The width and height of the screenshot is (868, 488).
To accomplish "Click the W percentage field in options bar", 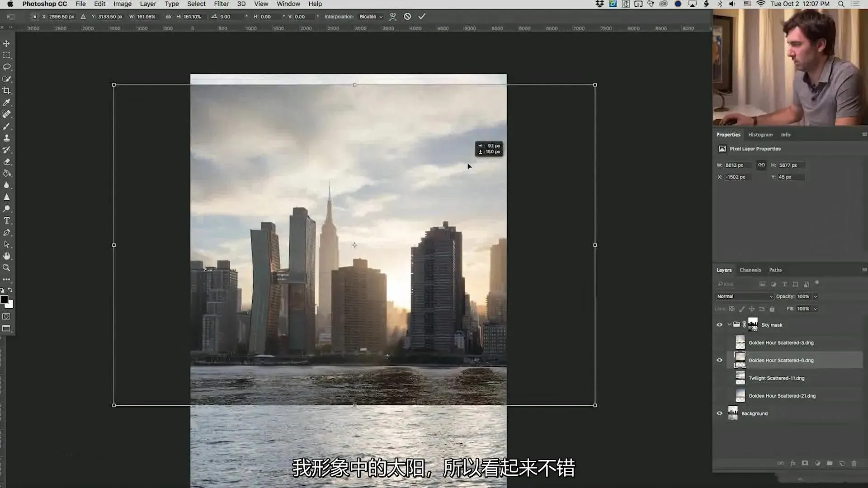I will pos(146,17).
